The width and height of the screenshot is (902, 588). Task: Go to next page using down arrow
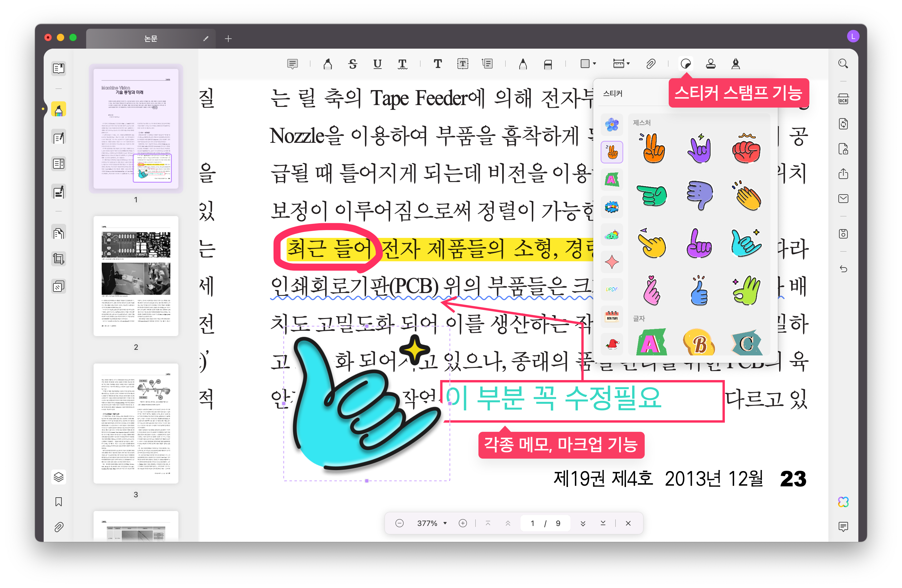[583, 523]
